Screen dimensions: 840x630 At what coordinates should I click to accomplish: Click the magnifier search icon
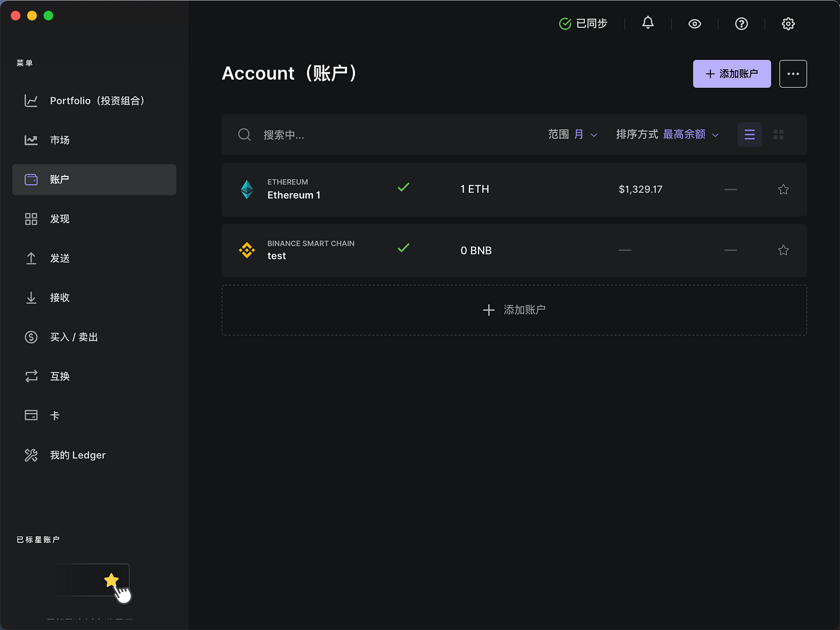(244, 135)
